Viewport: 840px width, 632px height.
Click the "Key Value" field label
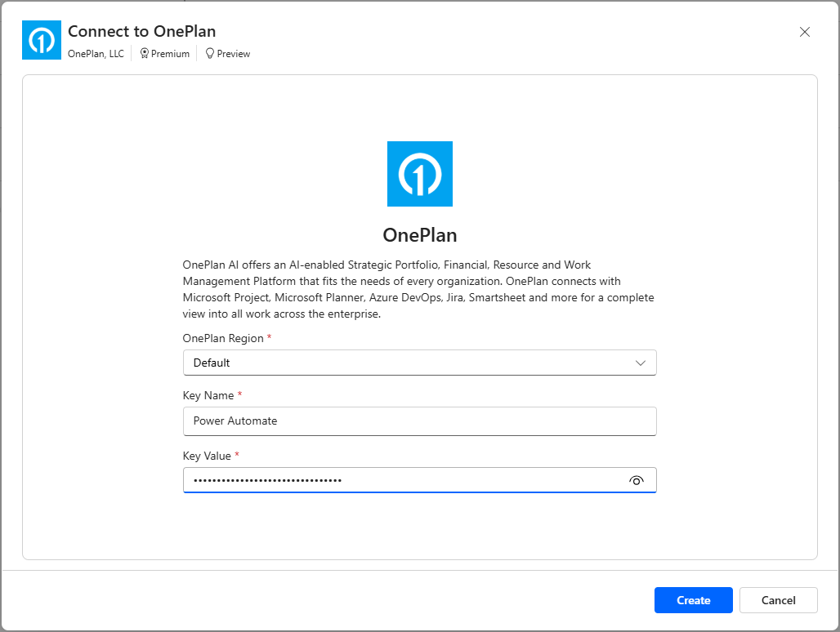point(207,456)
